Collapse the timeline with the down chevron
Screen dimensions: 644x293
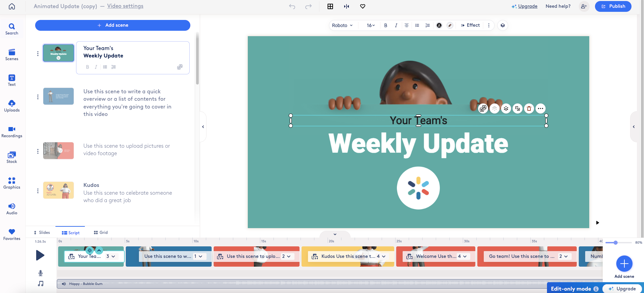click(x=335, y=234)
